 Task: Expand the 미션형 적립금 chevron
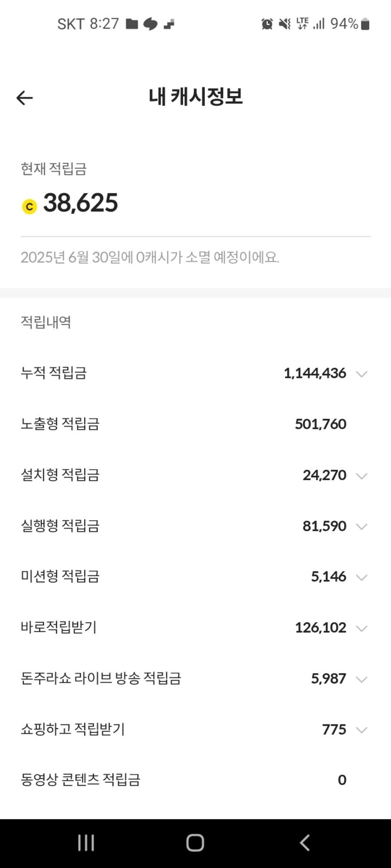point(361,577)
